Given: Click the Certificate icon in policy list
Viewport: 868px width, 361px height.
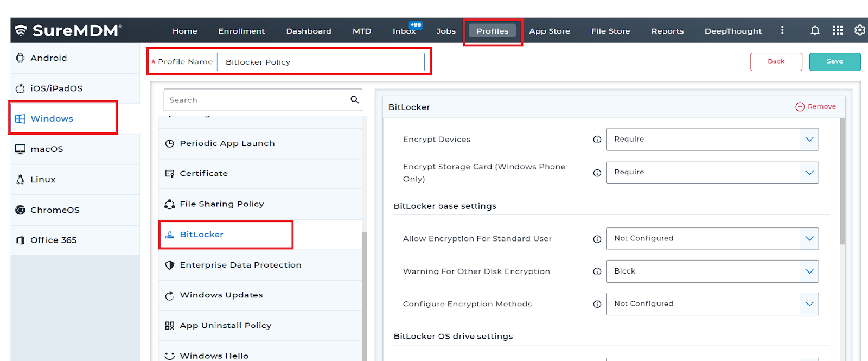Looking at the screenshot, I should (x=170, y=174).
